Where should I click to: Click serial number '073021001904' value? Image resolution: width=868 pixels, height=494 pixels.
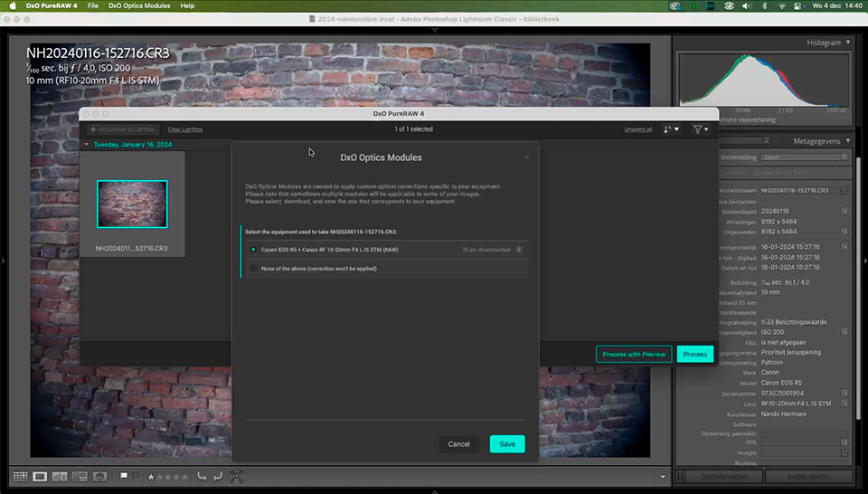point(782,394)
